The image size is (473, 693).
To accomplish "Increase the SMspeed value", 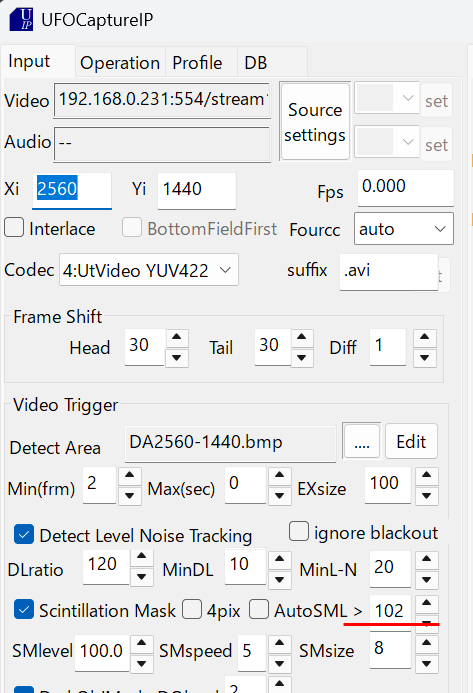I will point(279,644).
